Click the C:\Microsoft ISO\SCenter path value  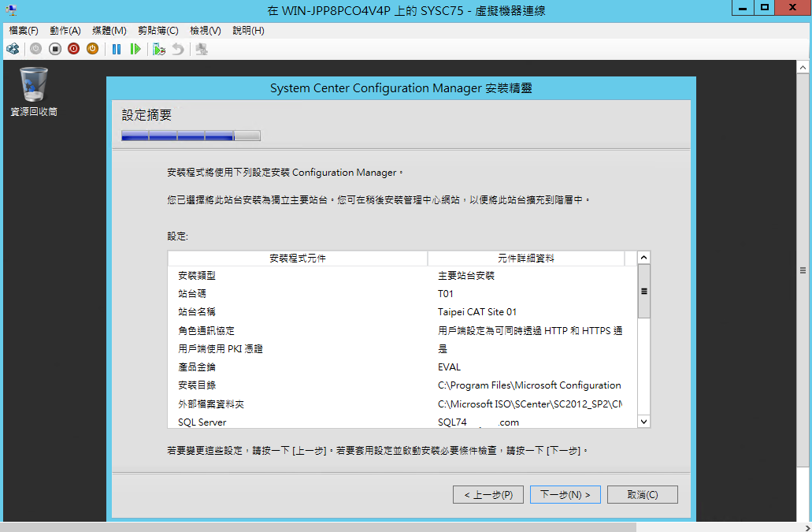click(x=530, y=404)
